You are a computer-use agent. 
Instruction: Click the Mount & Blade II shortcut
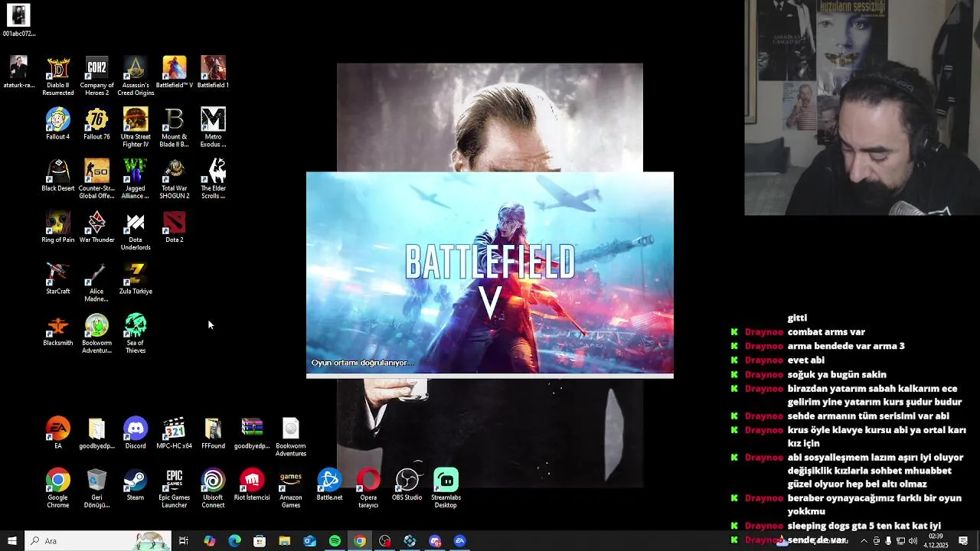(175, 127)
